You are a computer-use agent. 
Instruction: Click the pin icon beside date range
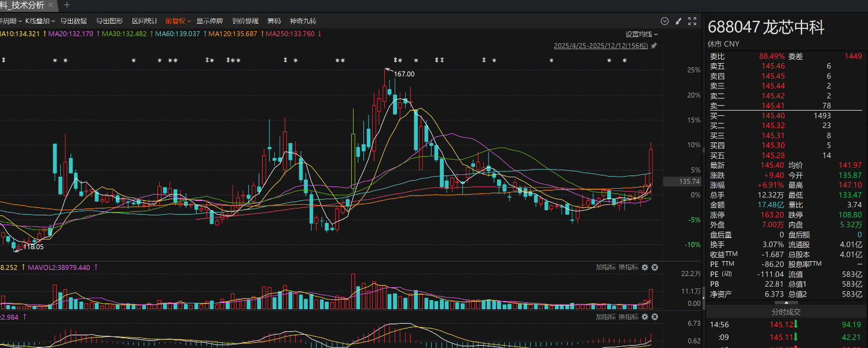654,46
